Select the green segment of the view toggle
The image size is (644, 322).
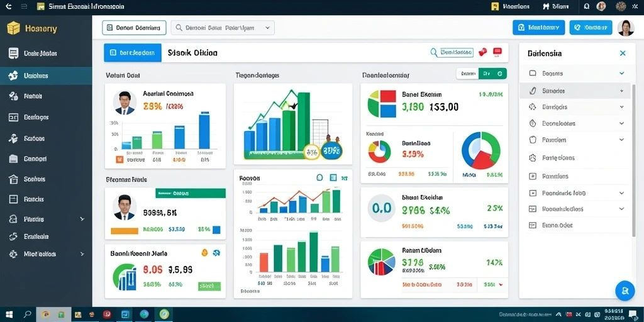pyautogui.click(x=493, y=74)
